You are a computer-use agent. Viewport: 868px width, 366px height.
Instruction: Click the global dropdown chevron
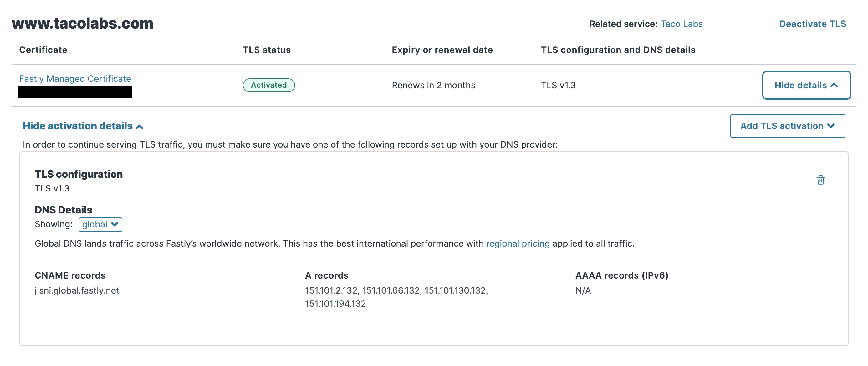[x=114, y=224]
